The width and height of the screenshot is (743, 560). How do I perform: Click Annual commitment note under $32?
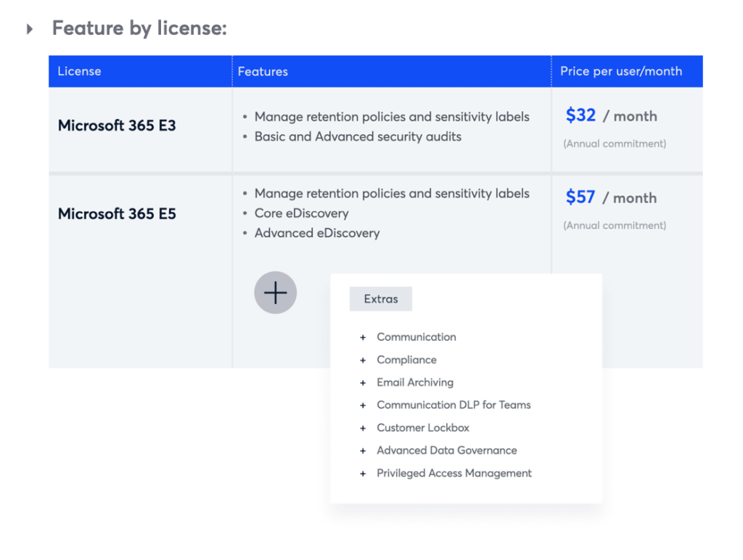615,144
